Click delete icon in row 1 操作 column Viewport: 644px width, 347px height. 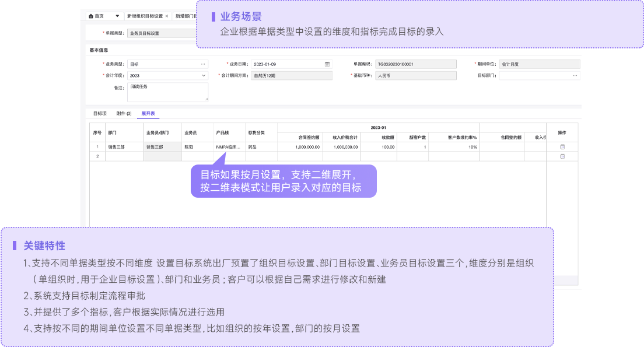pos(562,147)
